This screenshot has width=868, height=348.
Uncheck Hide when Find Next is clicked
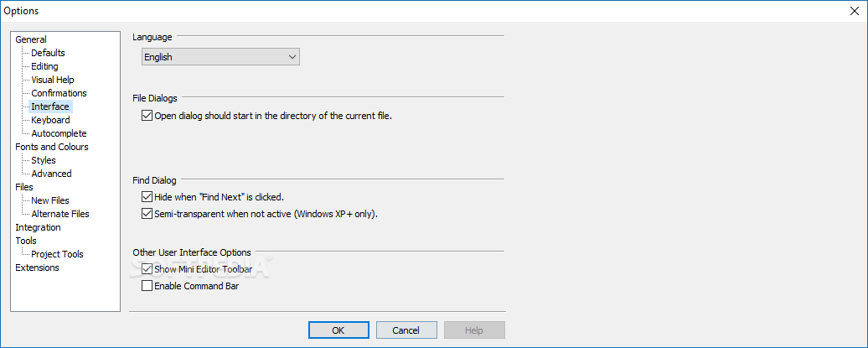(147, 197)
